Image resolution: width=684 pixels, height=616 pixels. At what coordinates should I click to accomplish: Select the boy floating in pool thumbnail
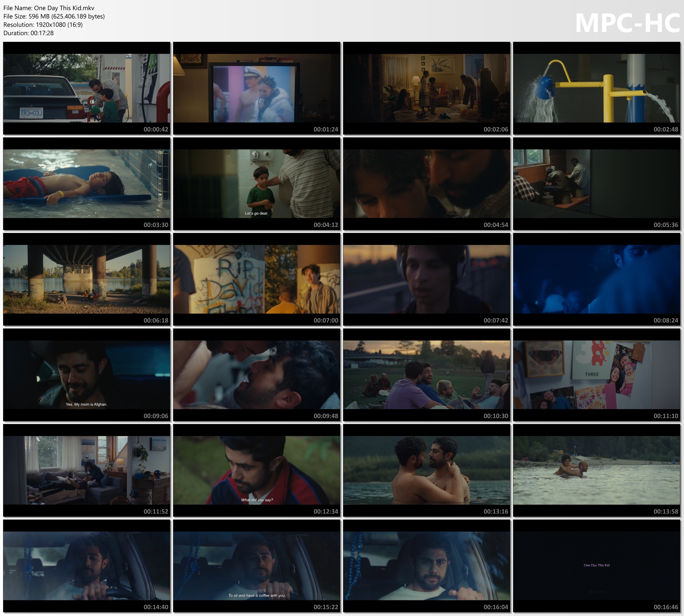pyautogui.click(x=87, y=183)
